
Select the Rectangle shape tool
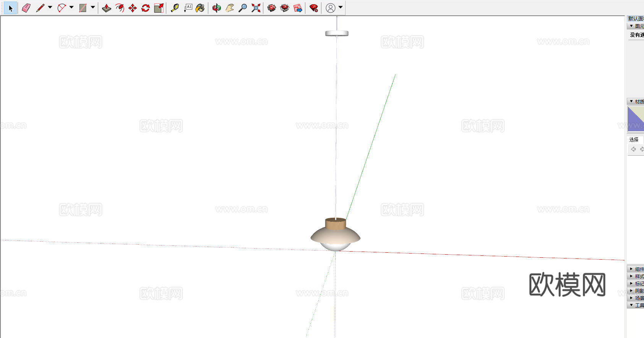pyautogui.click(x=83, y=8)
